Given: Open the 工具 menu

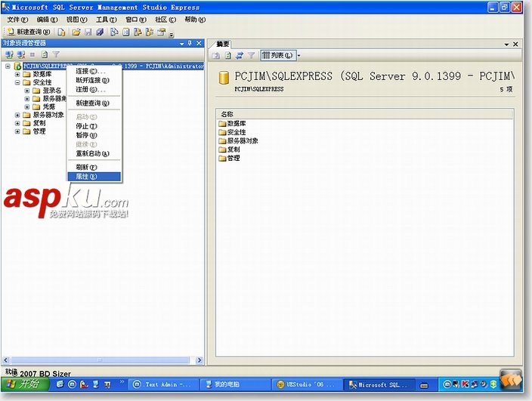Looking at the screenshot, I should pos(107,20).
